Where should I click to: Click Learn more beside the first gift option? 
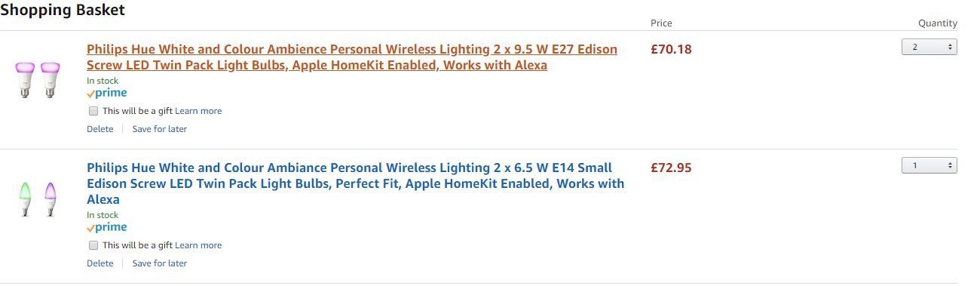(198, 111)
